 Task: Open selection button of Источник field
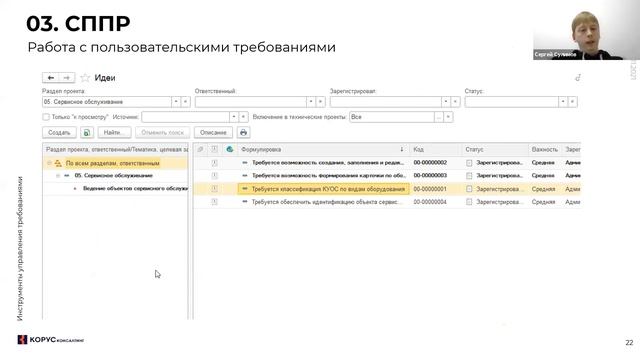(x=243, y=117)
